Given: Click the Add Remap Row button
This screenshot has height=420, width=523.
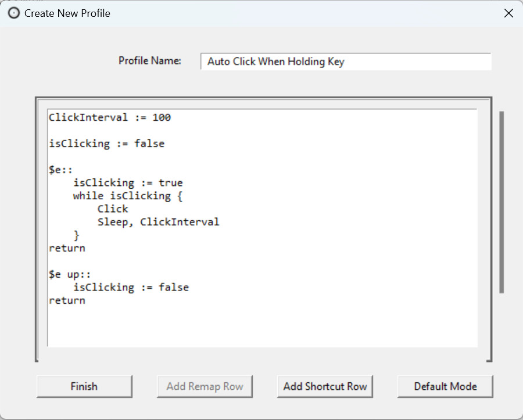Looking at the screenshot, I should 205,386.
